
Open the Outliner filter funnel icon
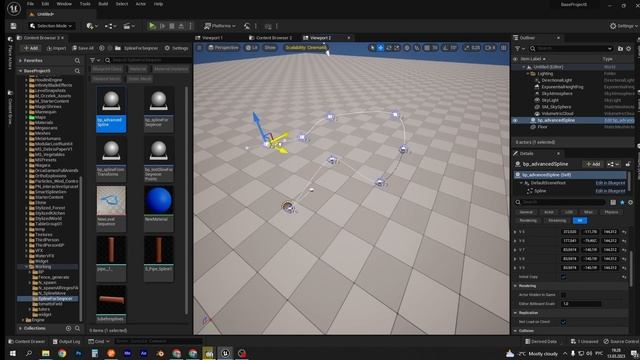pos(519,49)
